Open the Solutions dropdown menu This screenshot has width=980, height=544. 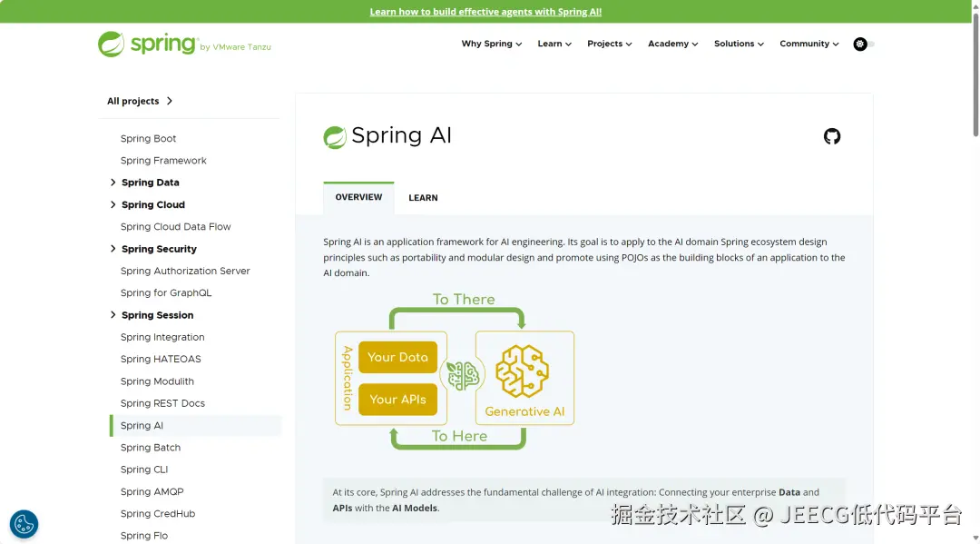point(739,44)
